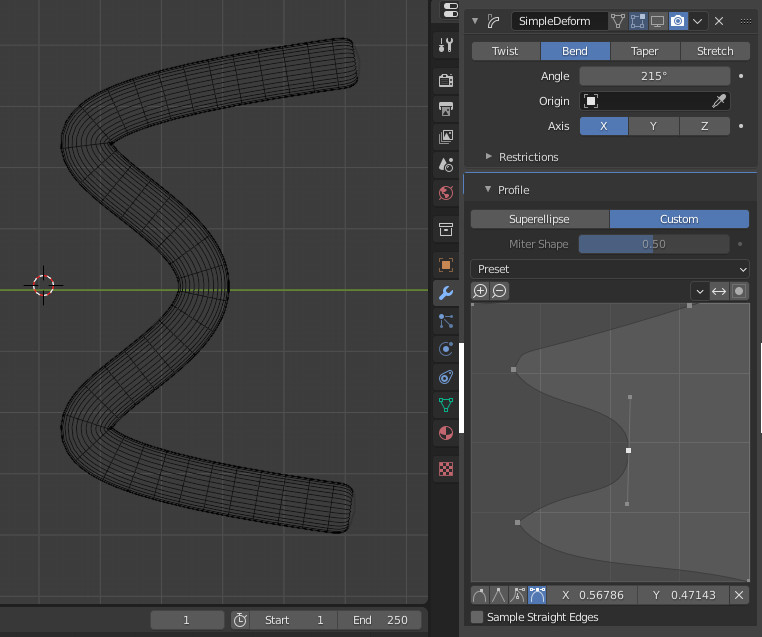Toggle profile clipping options button
This screenshot has width=762, height=637.
(739, 291)
